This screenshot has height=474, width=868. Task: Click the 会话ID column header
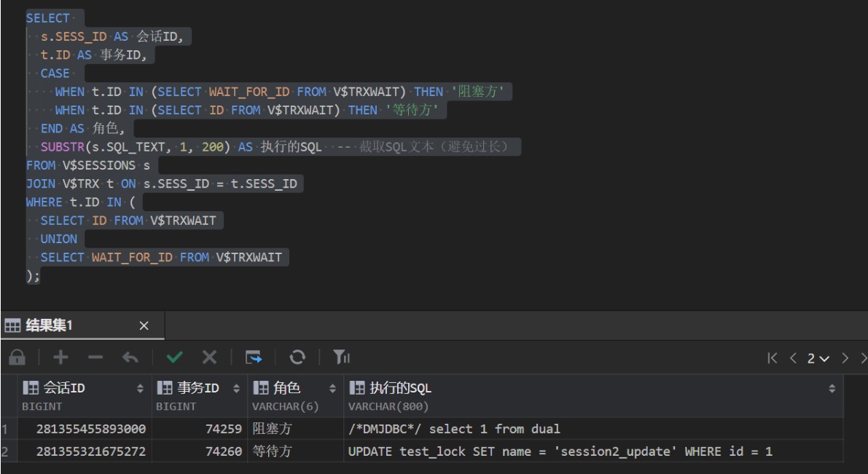(x=85, y=396)
